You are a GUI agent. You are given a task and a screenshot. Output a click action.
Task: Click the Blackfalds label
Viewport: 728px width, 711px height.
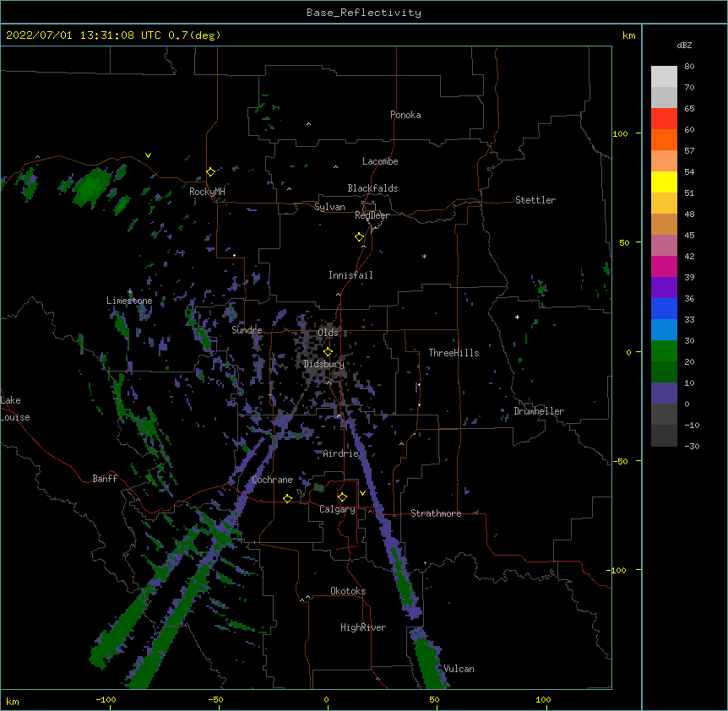pos(372,188)
